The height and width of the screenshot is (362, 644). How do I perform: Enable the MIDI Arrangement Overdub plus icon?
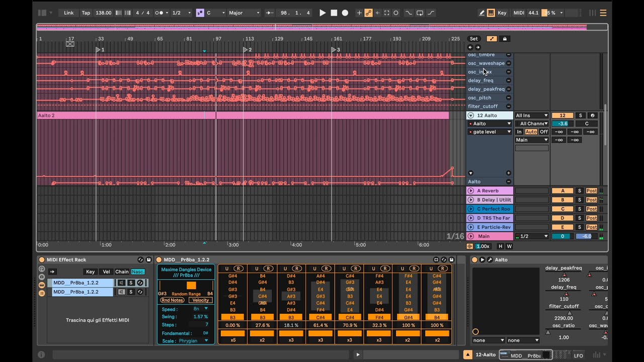[359, 13]
